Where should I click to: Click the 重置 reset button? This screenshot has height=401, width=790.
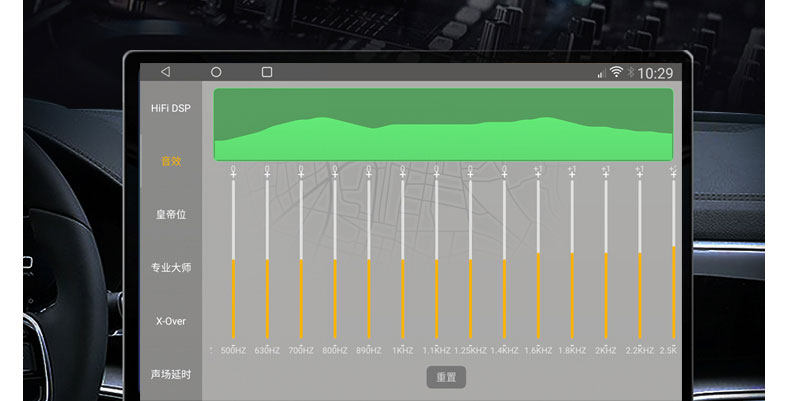pos(446,377)
